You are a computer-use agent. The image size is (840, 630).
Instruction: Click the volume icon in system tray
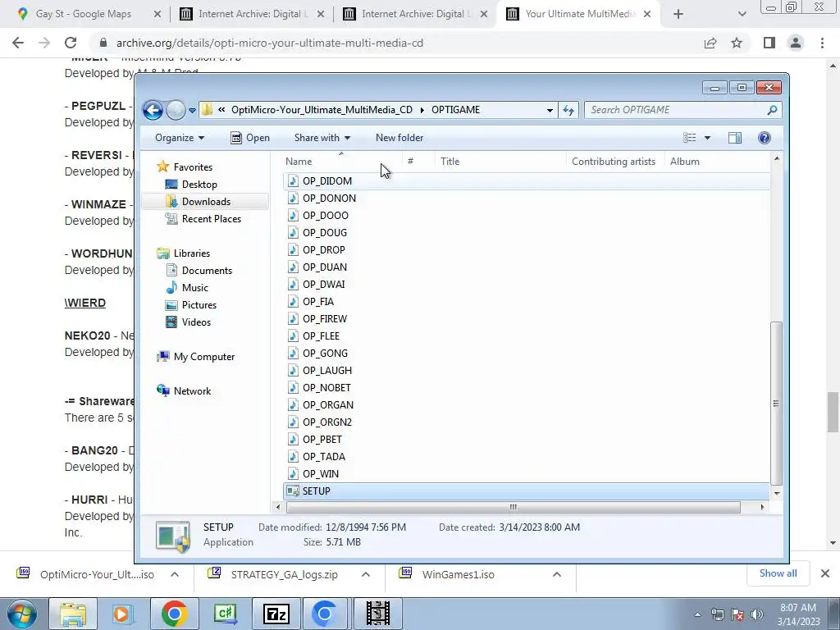tap(757, 614)
